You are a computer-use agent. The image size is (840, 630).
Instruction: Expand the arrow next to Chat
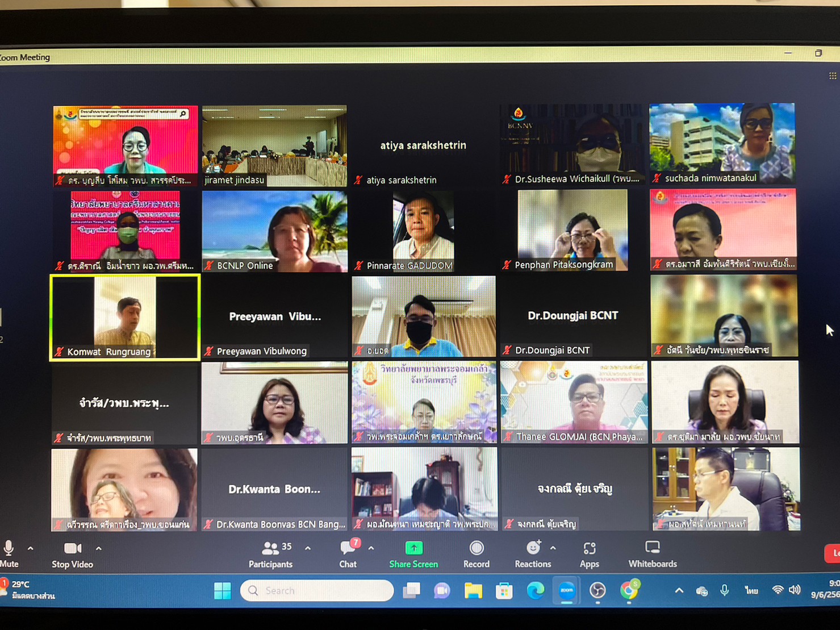371,549
